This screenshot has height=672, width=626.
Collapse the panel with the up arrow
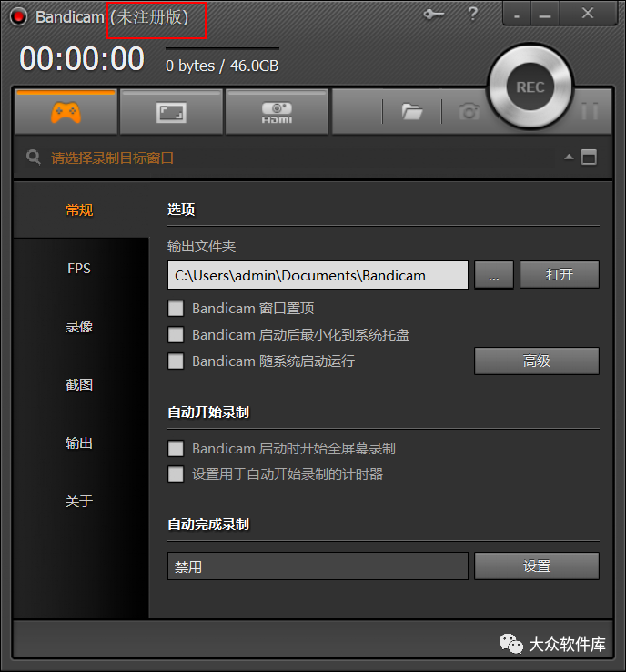[569, 157]
